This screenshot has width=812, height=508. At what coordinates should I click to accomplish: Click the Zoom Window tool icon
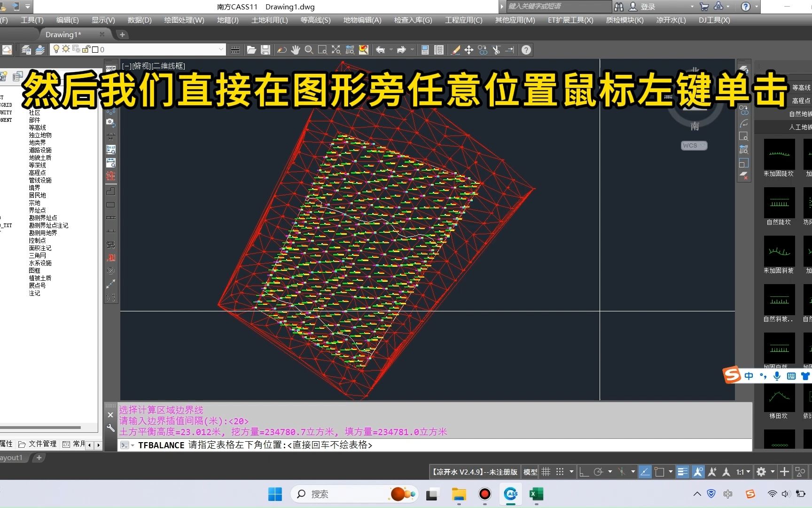(x=322, y=50)
